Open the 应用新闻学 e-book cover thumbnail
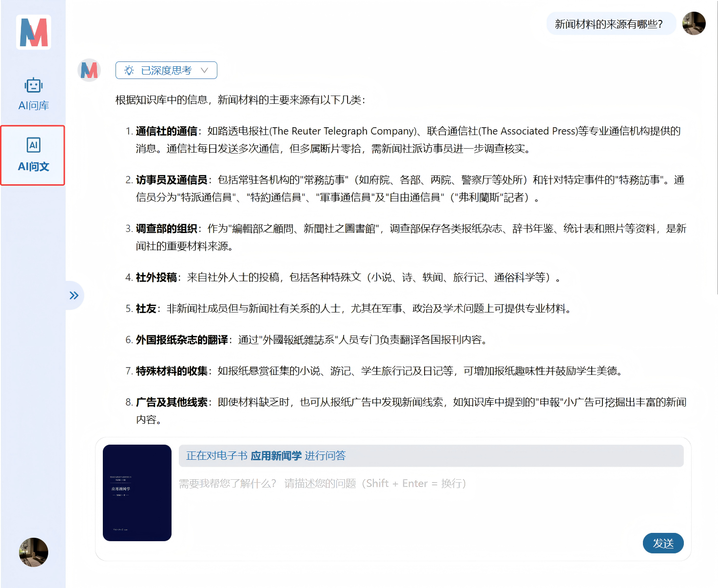This screenshot has height=588, width=718. [x=137, y=492]
